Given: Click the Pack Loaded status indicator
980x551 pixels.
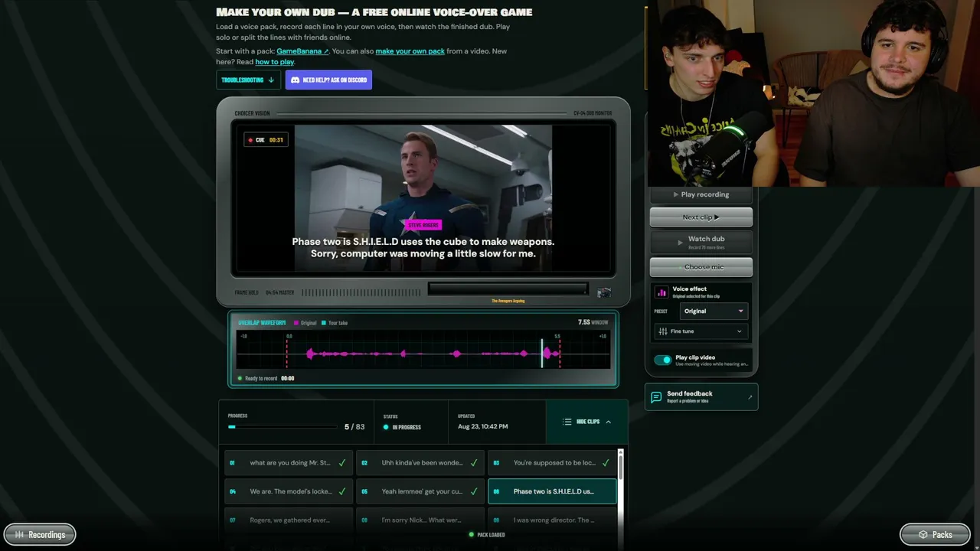Looking at the screenshot, I should click(x=486, y=534).
